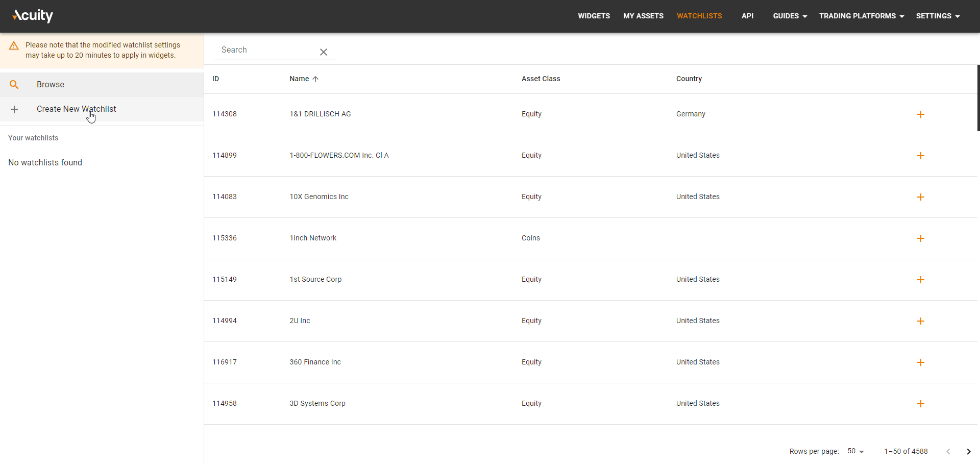Click plus icon for 10X Genomics Inc
980x465 pixels.
click(920, 197)
